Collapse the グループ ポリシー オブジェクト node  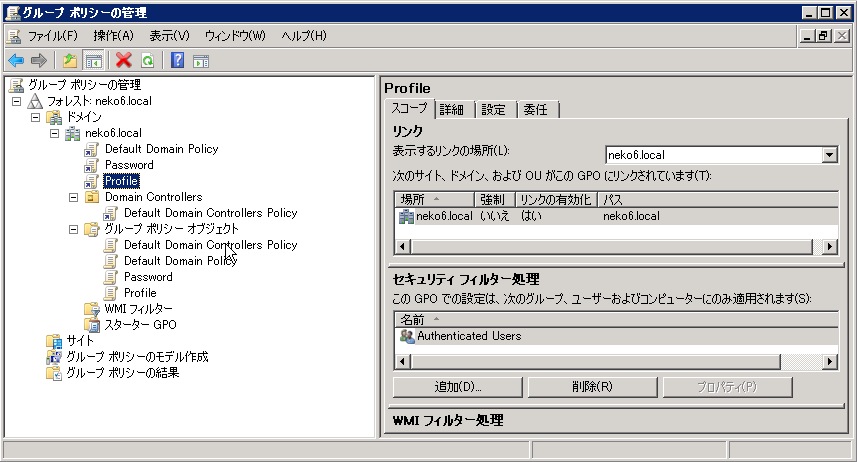pyautogui.click(x=74, y=229)
